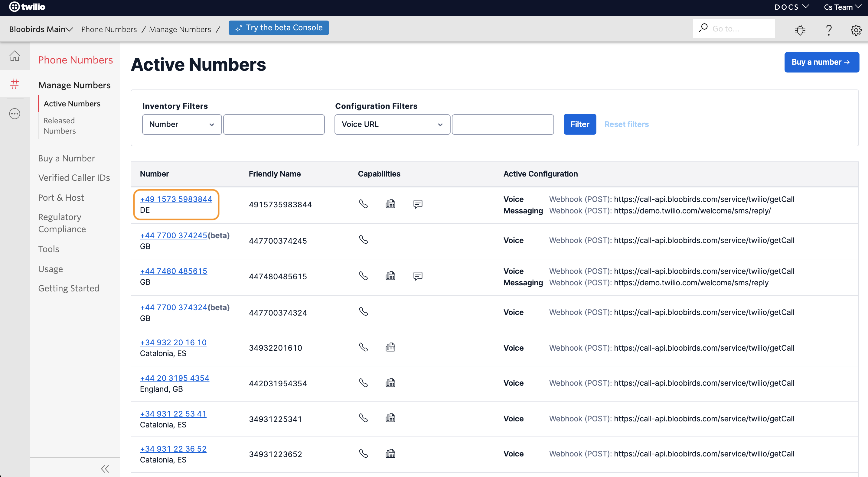
Task: Click voice icon in 442031954354 row
Action: [363, 383]
